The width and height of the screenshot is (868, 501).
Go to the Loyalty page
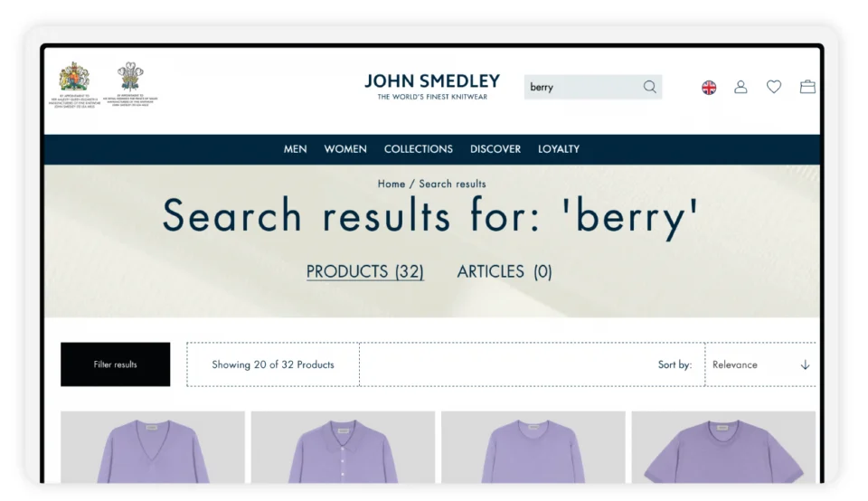pyautogui.click(x=559, y=149)
